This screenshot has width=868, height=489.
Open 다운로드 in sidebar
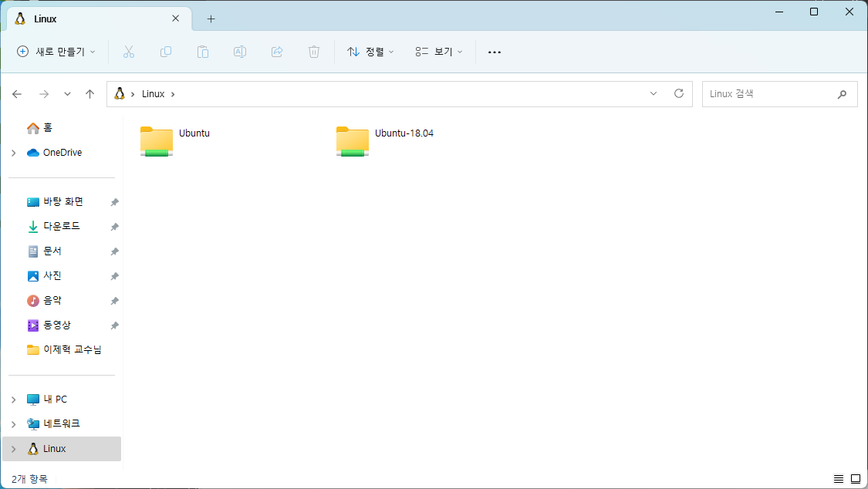[53, 226]
